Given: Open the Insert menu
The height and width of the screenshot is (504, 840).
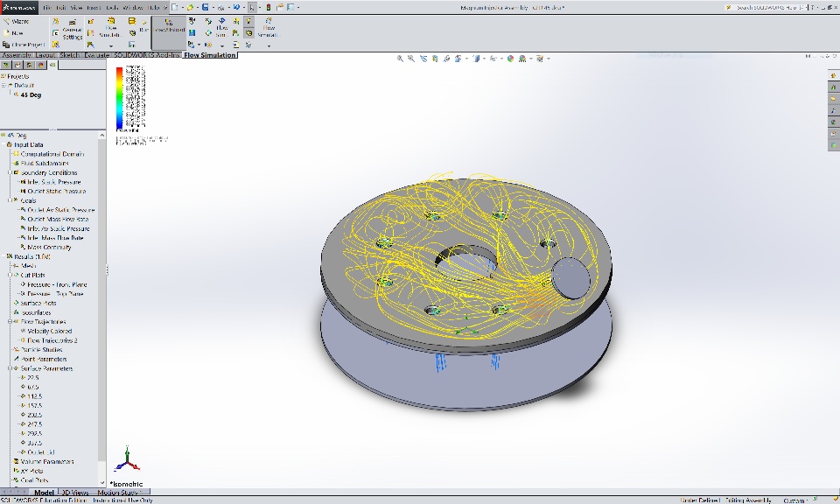Looking at the screenshot, I should (x=94, y=8).
